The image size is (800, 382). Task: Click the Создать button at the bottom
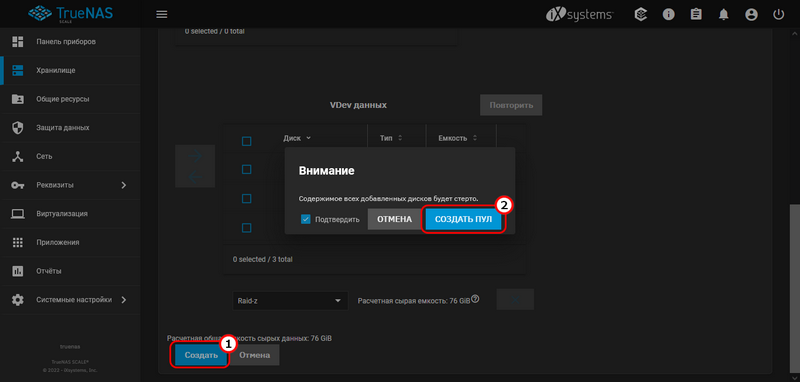point(201,355)
